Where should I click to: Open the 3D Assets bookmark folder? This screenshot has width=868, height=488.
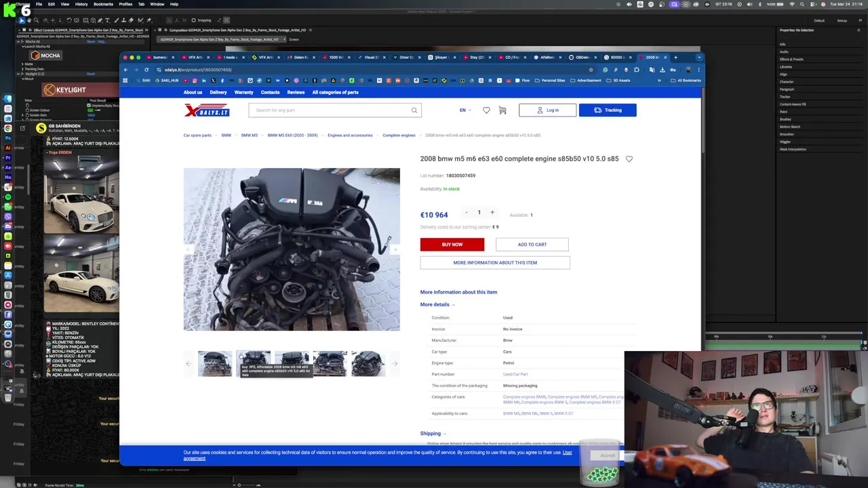point(618,81)
